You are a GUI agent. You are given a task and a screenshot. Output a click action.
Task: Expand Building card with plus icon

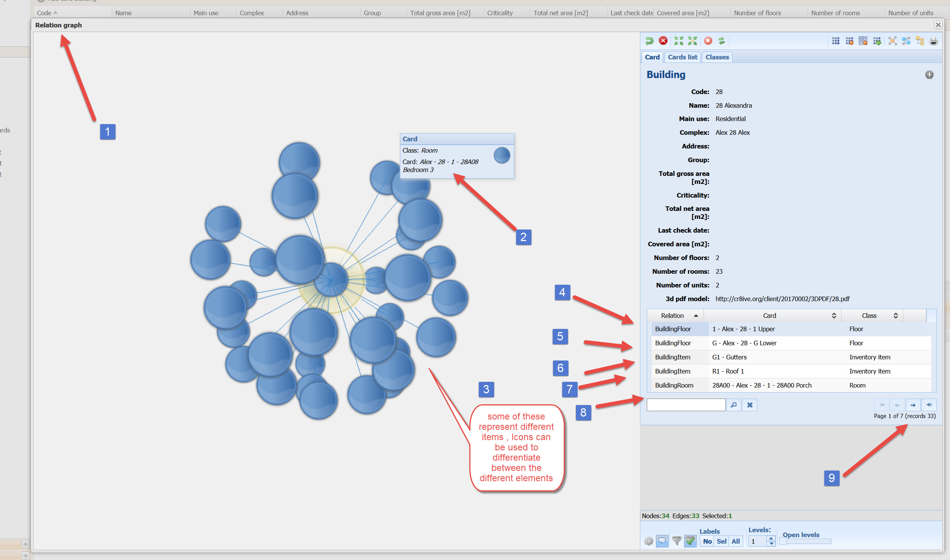tap(929, 75)
